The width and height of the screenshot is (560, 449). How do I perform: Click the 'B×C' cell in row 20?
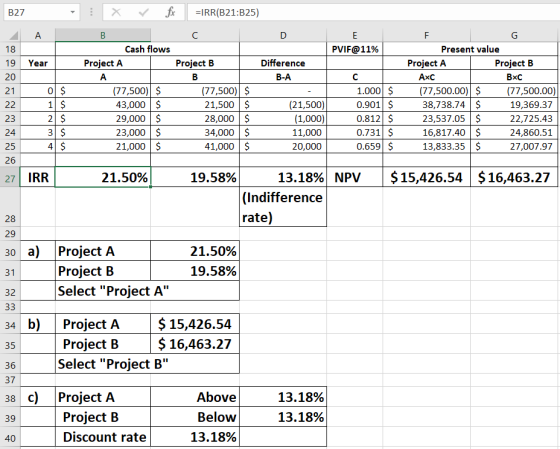(x=514, y=77)
